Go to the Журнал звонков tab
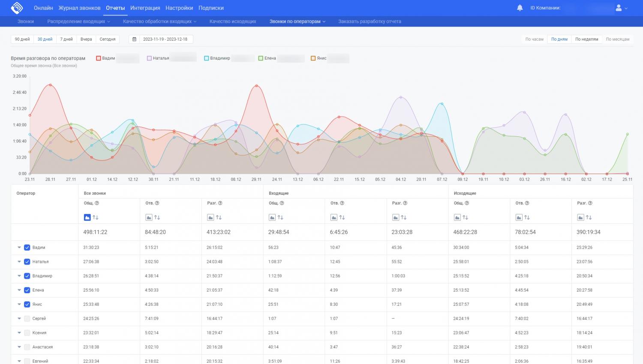Image resolution: width=643 pixels, height=364 pixels. point(79,8)
